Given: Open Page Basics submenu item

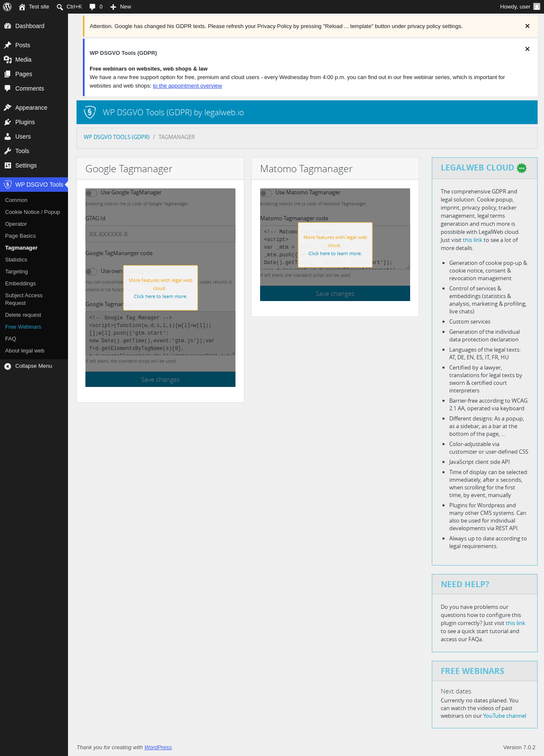Looking at the screenshot, I should click(x=34, y=236).
